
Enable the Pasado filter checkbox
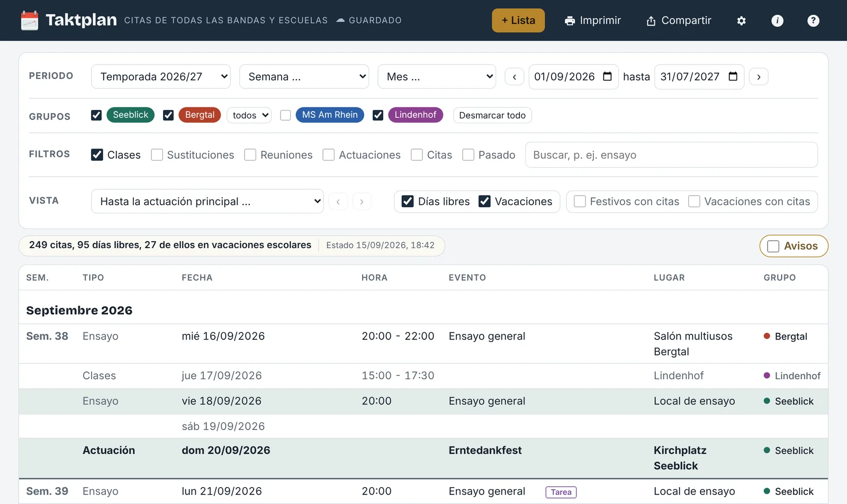click(x=468, y=155)
